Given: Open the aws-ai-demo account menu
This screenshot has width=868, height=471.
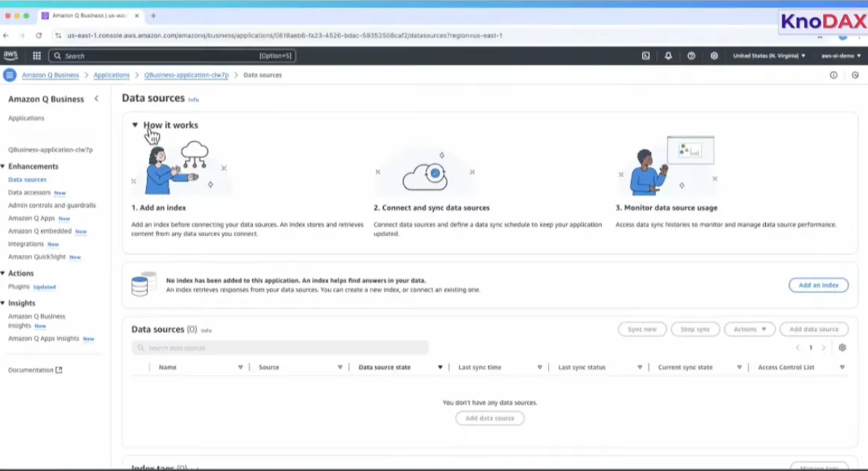Looking at the screenshot, I should tap(841, 56).
